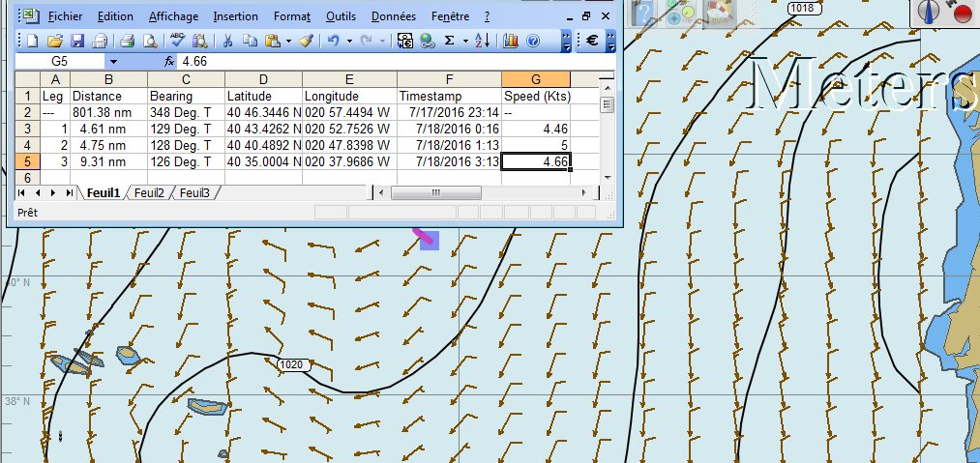The height and width of the screenshot is (463, 980).
Task: Sort ascending with the A-Z icon
Action: (x=483, y=42)
